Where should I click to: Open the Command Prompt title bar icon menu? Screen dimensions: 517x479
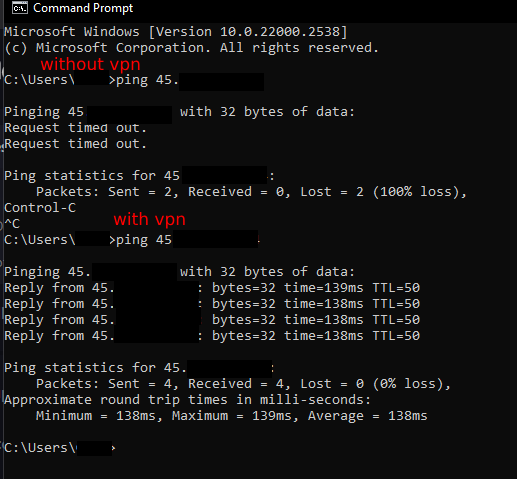coord(20,8)
